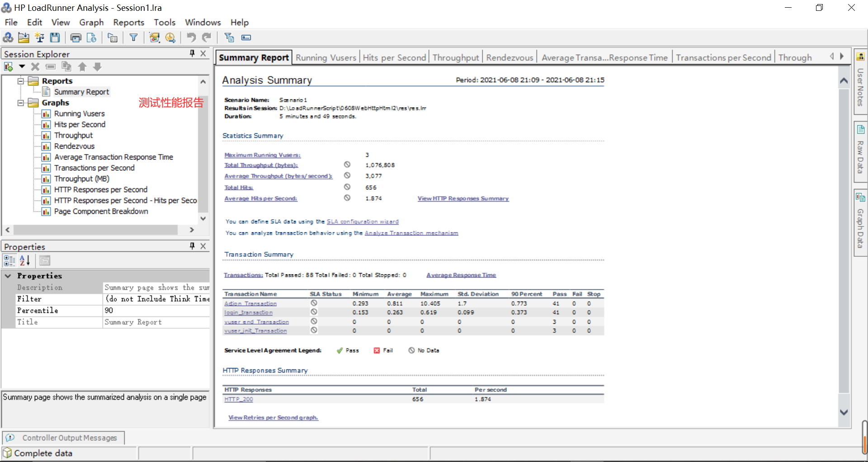Save the session with the floppy icon
The image size is (868, 462).
click(x=55, y=38)
